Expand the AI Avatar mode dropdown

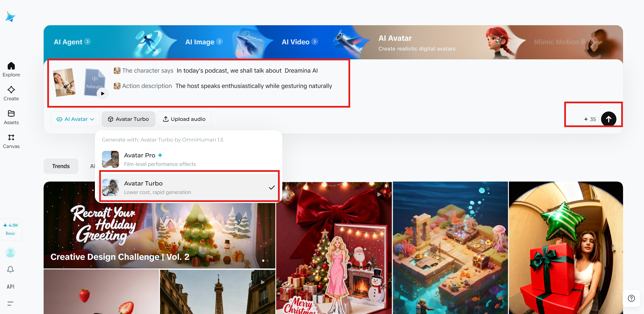click(x=75, y=119)
